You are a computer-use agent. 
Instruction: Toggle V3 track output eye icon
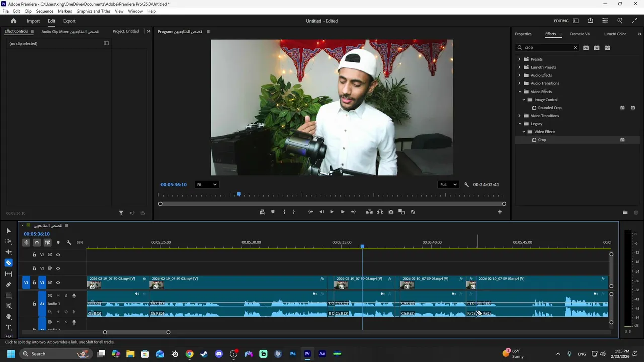coord(58,255)
